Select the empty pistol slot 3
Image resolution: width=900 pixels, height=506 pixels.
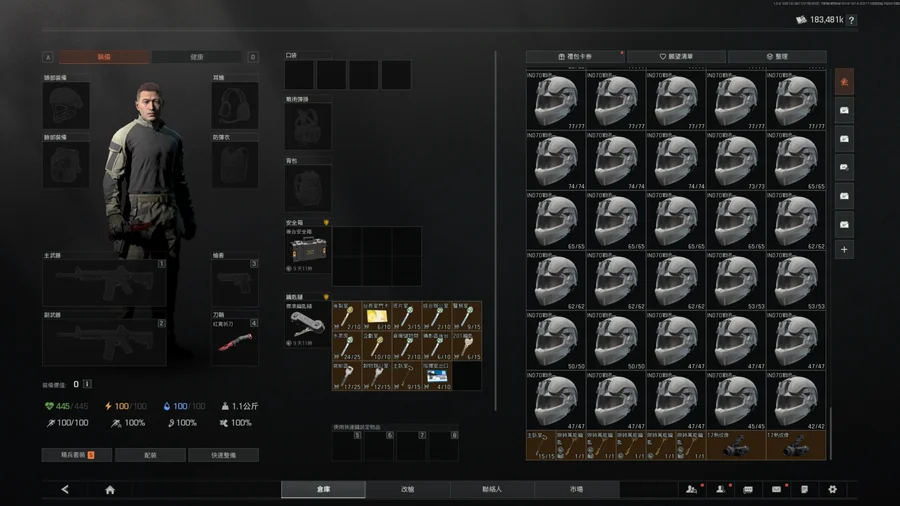tap(235, 283)
